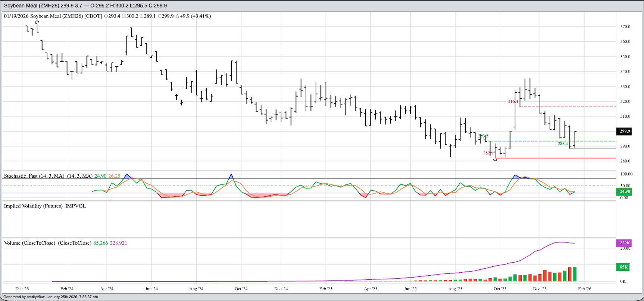644x301 pixels.
Task: Click the green 288.4 price label
Action: tap(563, 144)
